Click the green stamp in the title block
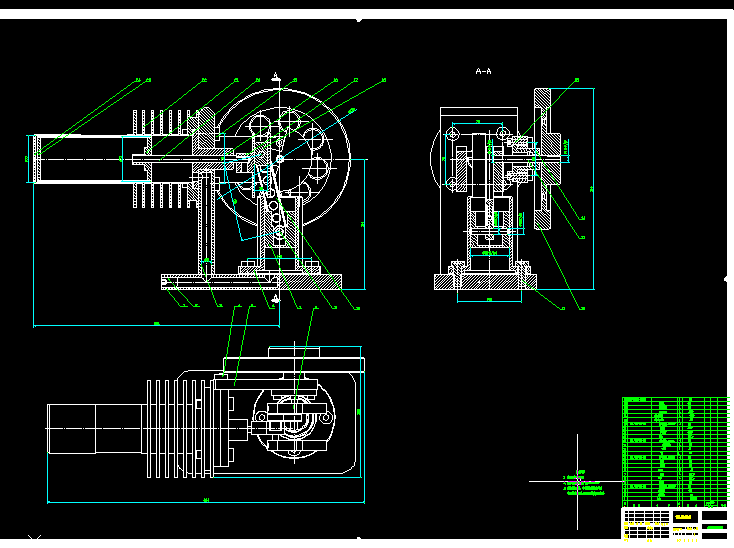The image size is (734, 548). [x=715, y=527]
